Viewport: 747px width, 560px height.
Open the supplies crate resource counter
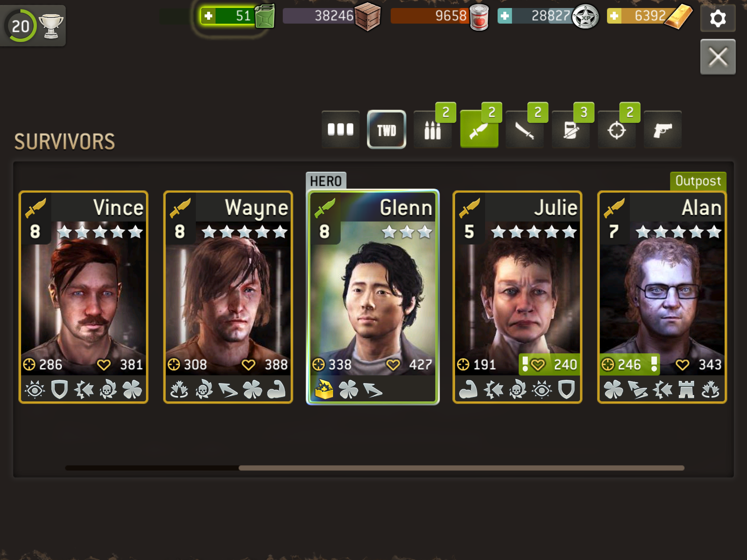point(332,16)
